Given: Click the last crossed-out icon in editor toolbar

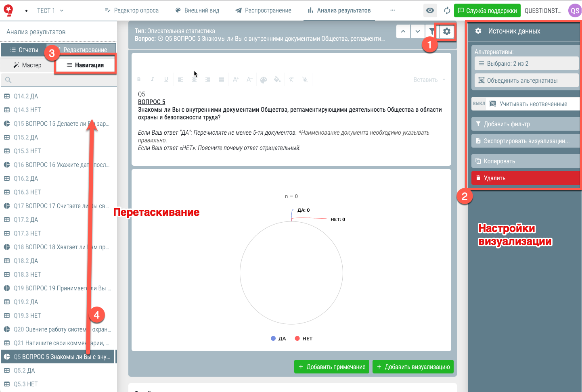Looking at the screenshot, I should (305, 79).
